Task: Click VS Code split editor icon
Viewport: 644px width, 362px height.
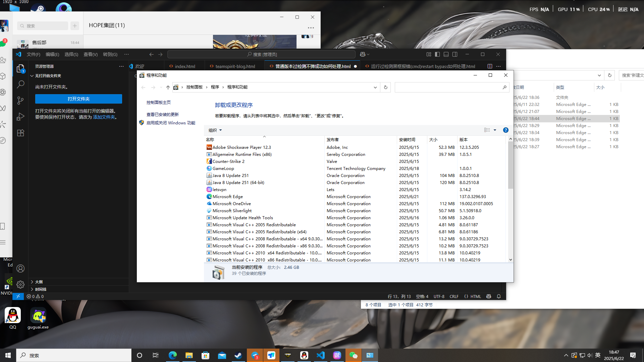Action: coord(490,66)
